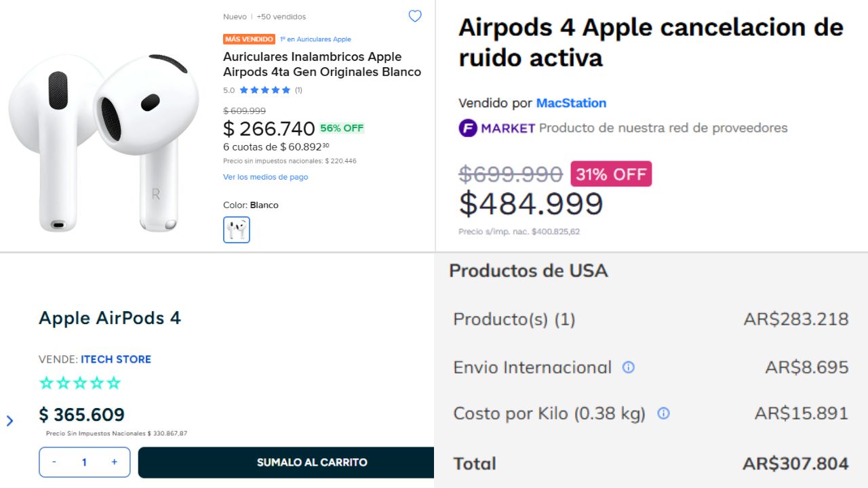
Task: Click the 1º en Auriculares Apple link
Action: click(x=315, y=39)
